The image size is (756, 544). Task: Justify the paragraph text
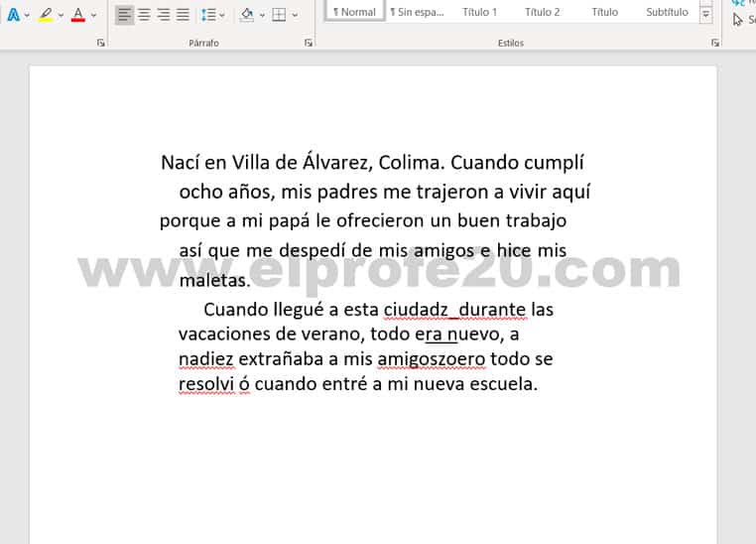tap(184, 15)
